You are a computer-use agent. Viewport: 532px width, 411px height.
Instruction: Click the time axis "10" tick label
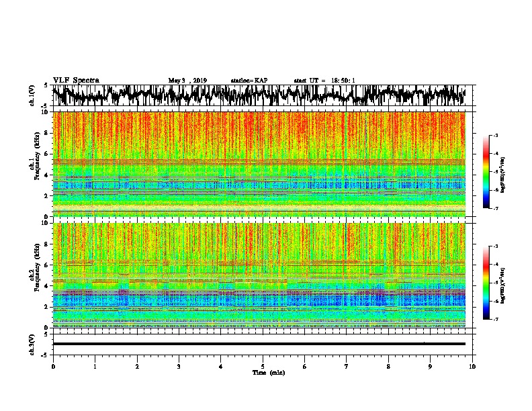click(x=472, y=367)
